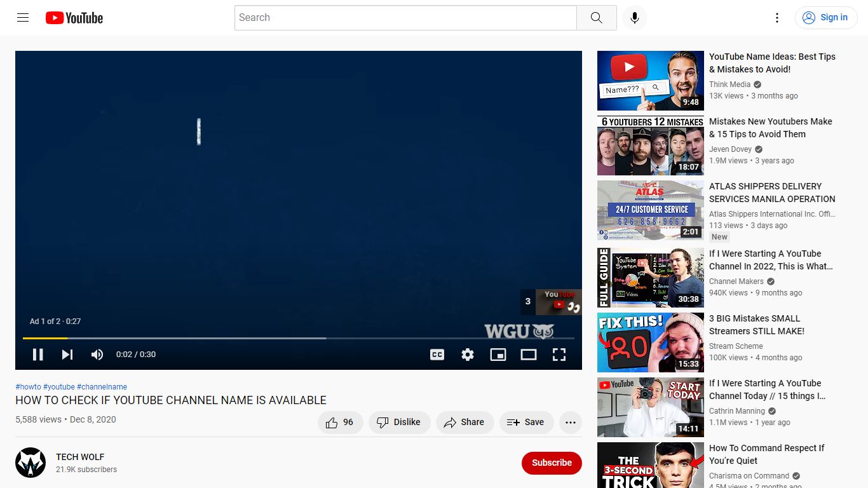This screenshot has width=868, height=488.
Task: Enter full screen mode
Action: [559, 355]
